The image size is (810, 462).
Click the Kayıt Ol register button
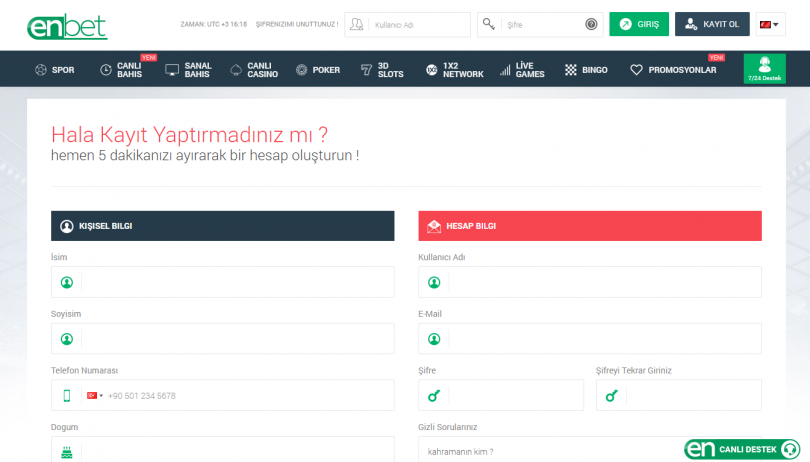click(x=712, y=24)
